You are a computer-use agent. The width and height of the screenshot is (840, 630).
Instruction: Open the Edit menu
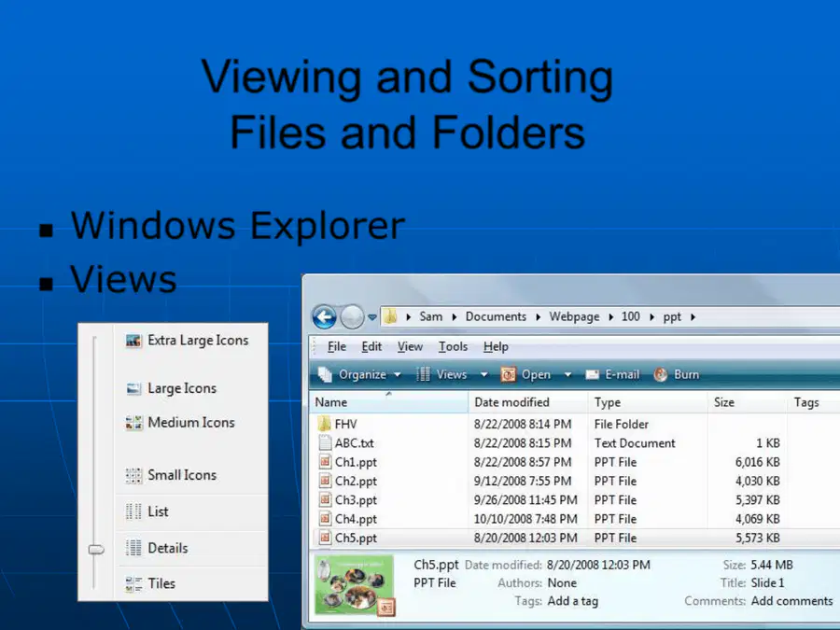point(371,346)
